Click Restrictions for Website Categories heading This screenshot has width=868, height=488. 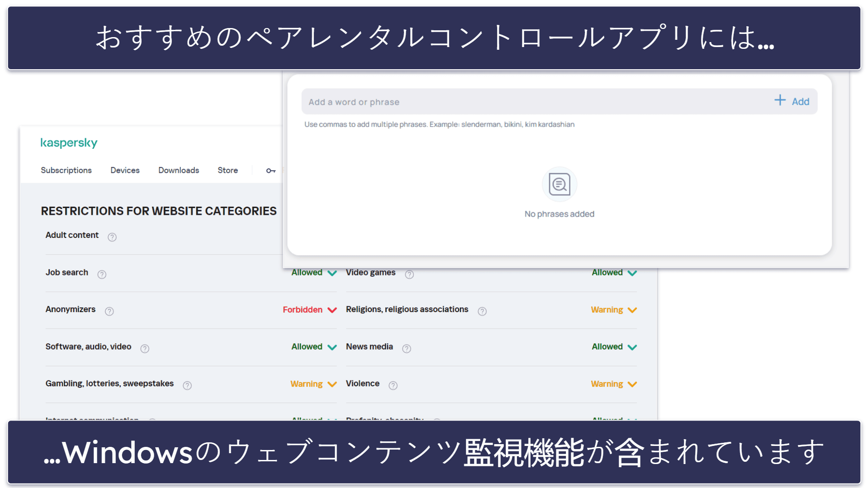(x=159, y=211)
